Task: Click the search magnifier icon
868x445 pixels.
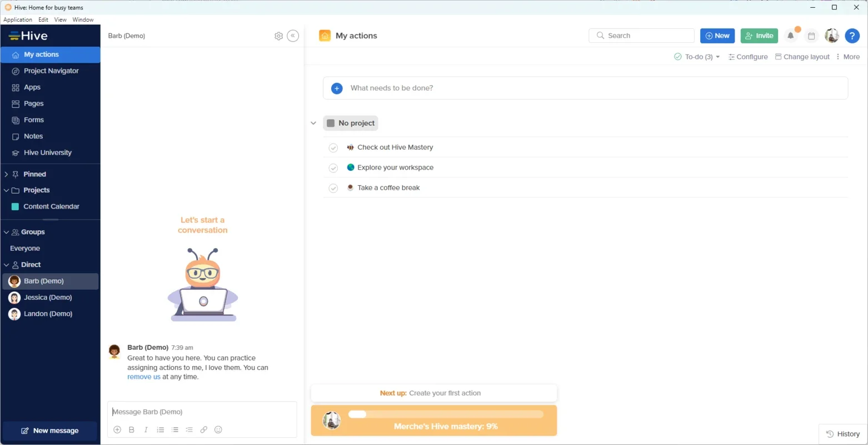Action: [x=600, y=36]
